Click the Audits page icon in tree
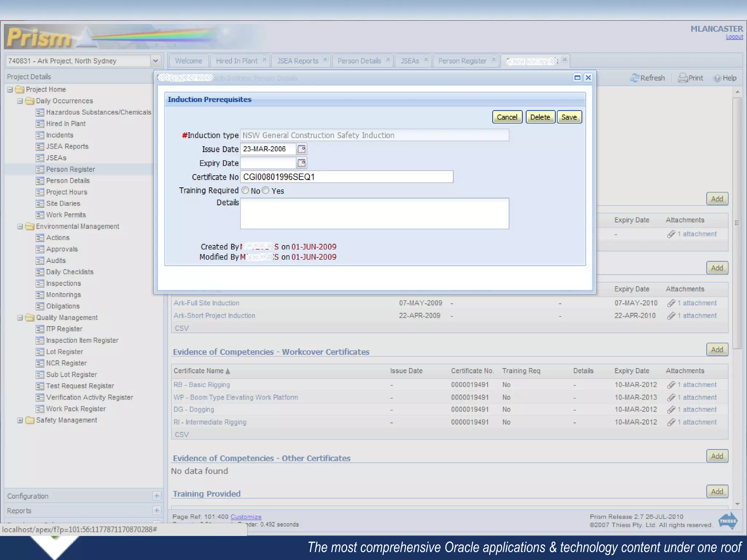 click(40, 261)
